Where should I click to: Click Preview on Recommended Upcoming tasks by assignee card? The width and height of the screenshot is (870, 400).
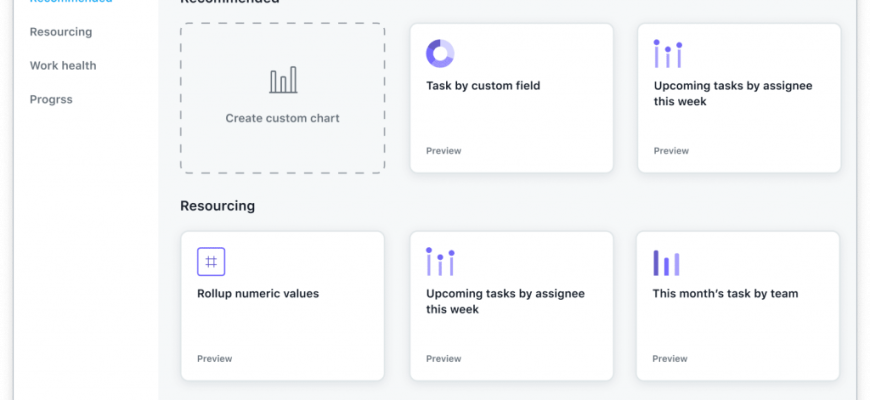(x=671, y=151)
